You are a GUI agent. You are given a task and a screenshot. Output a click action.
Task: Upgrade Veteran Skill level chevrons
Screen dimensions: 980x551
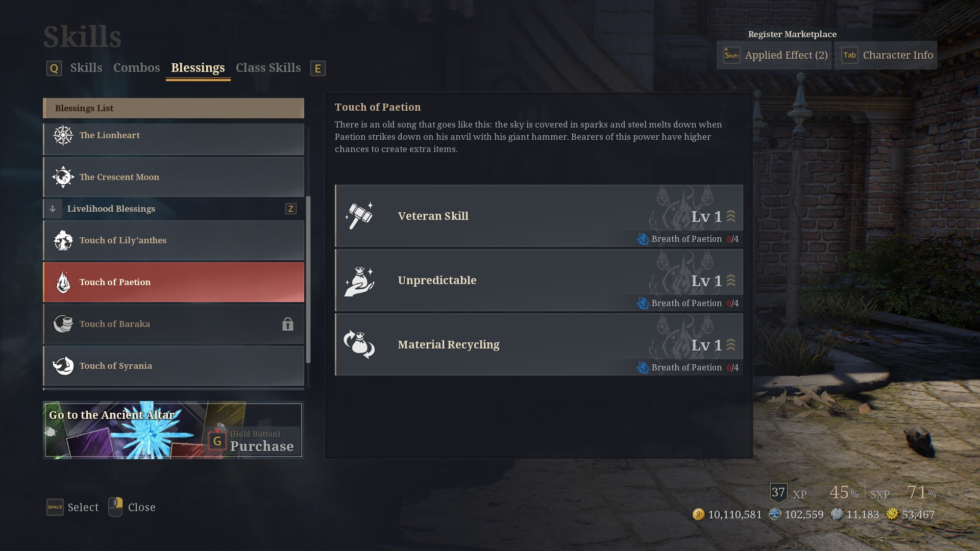[731, 216]
